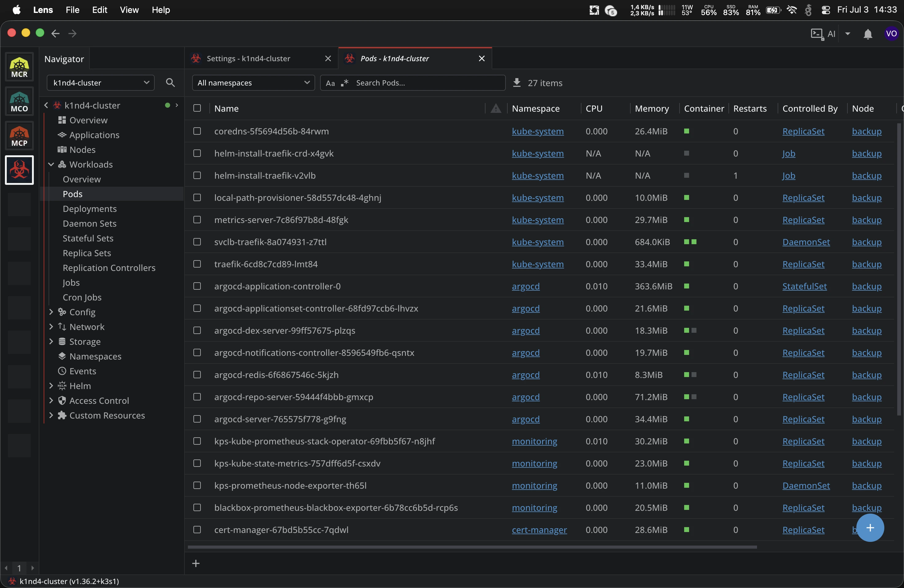Open the battery status icon
Viewport: 904px width, 588px height.
773,10
